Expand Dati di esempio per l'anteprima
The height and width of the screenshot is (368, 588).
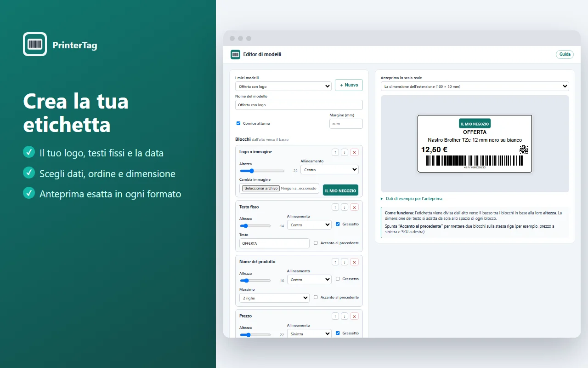tap(412, 199)
